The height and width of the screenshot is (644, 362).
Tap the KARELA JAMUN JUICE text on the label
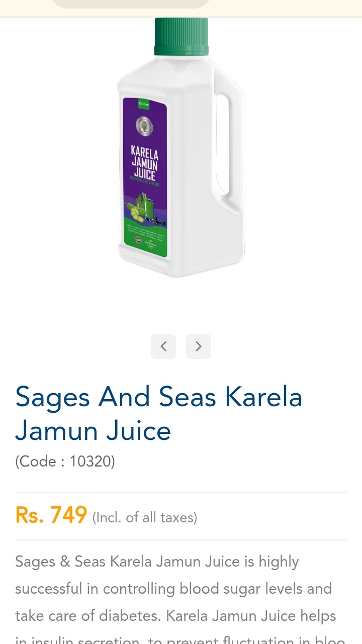[145, 163]
